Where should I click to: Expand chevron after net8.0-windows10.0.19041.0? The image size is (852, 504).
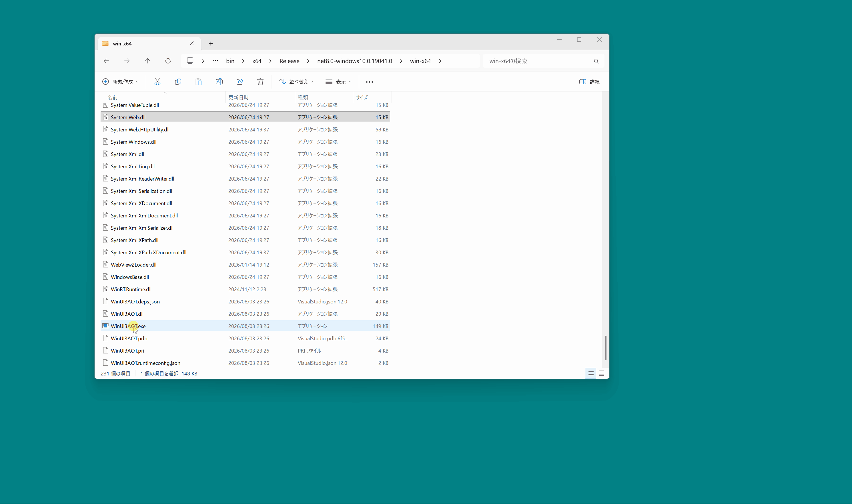coord(401,61)
